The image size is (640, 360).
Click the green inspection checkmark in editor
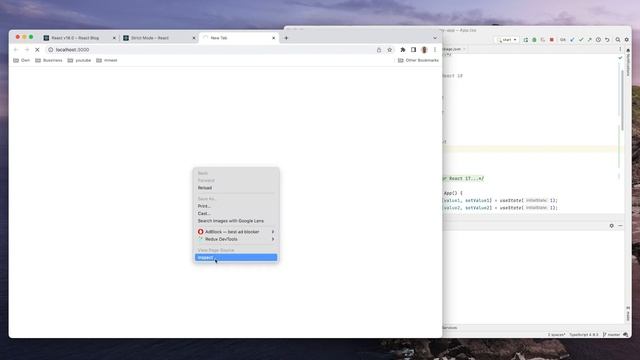point(620,58)
